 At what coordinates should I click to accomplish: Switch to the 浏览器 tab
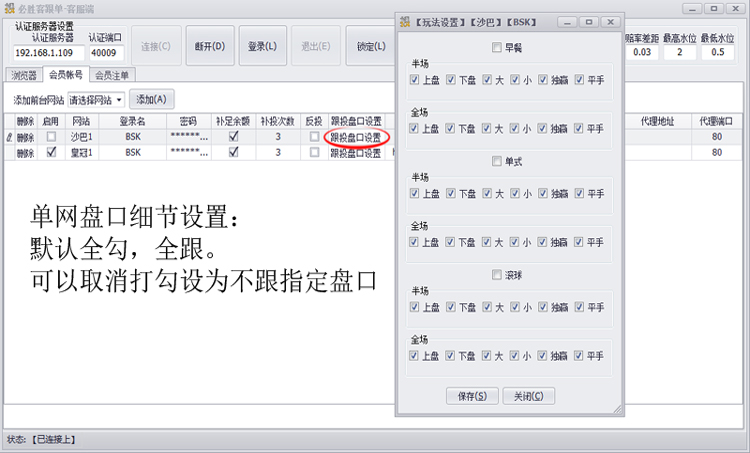click(24, 75)
